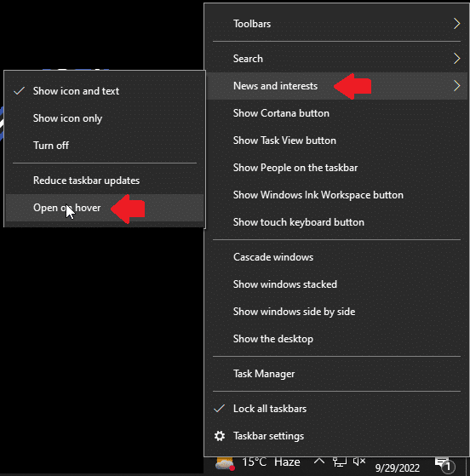
Task: Toggle Open on hover option
Action: (105, 208)
